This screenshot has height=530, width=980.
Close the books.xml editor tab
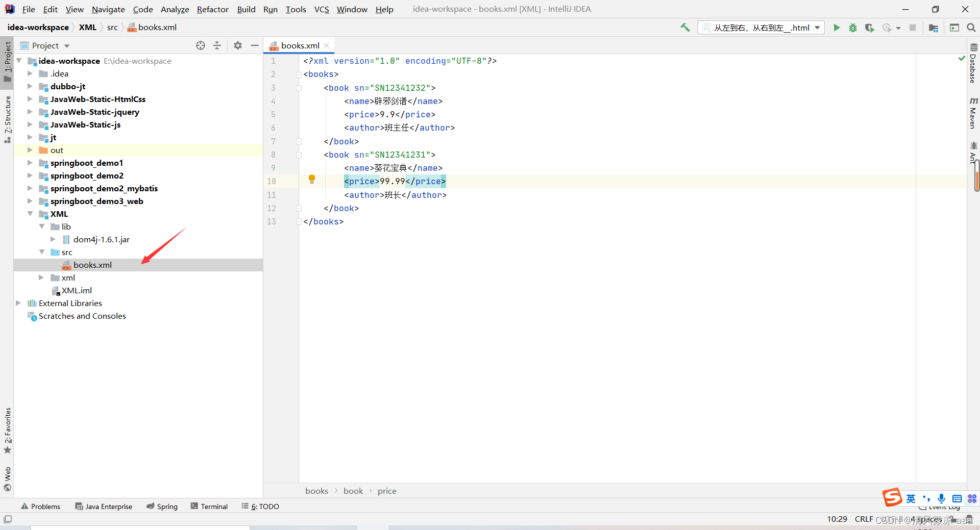327,45
